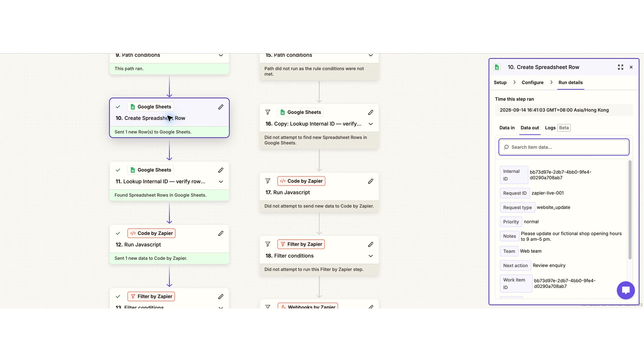The image size is (644, 362).
Task: Switch to the Setup tab
Action: (x=500, y=82)
